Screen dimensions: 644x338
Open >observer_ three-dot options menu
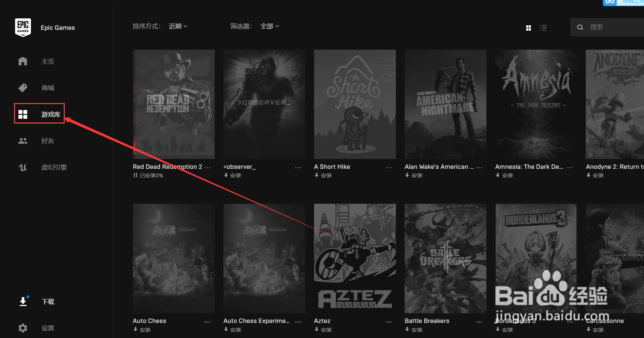(298, 167)
